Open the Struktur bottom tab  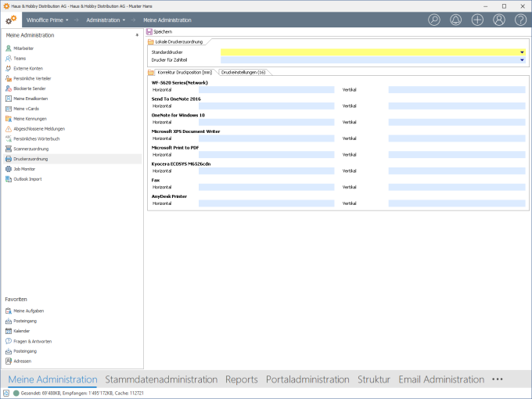[x=374, y=379]
